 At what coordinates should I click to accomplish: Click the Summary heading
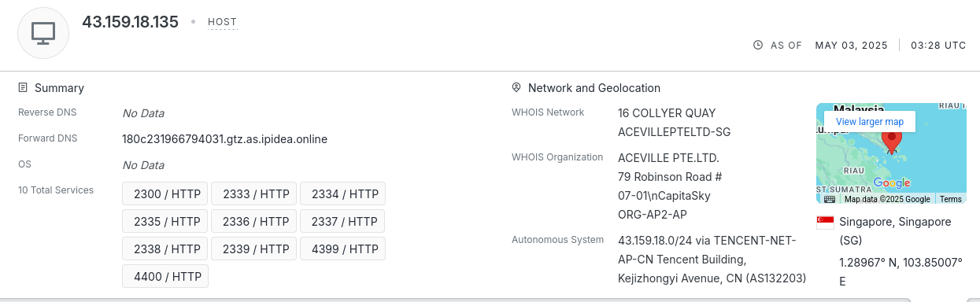tap(59, 88)
